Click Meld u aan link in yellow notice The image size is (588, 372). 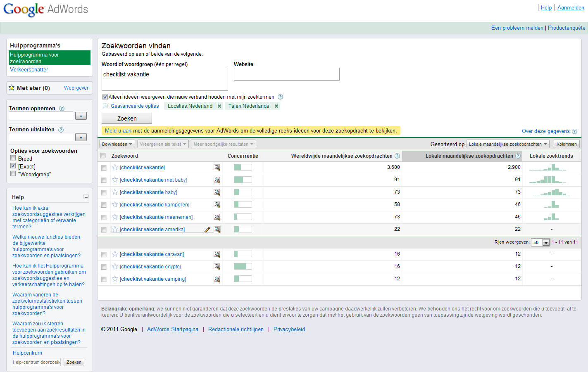(118, 131)
